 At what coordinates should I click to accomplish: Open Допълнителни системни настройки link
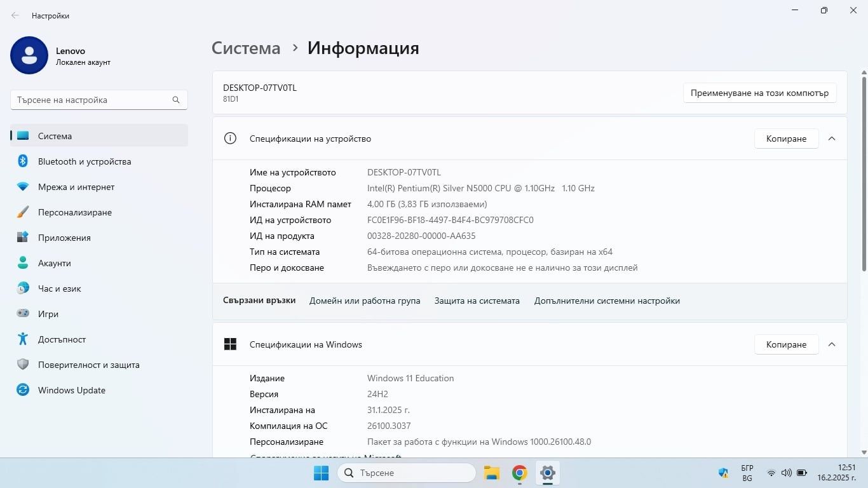coord(607,301)
